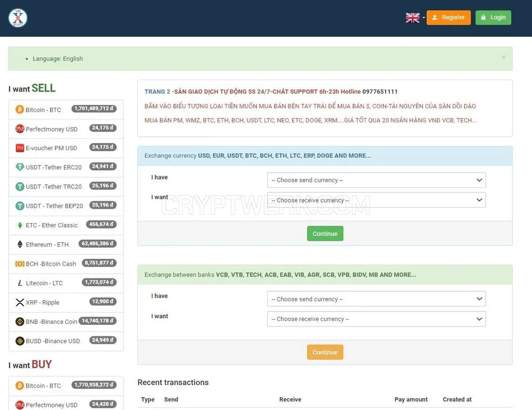Viewport: 532px width, 410px height.
Task: Click the USDT Tether BEP20 icon
Action: pyautogui.click(x=20, y=206)
